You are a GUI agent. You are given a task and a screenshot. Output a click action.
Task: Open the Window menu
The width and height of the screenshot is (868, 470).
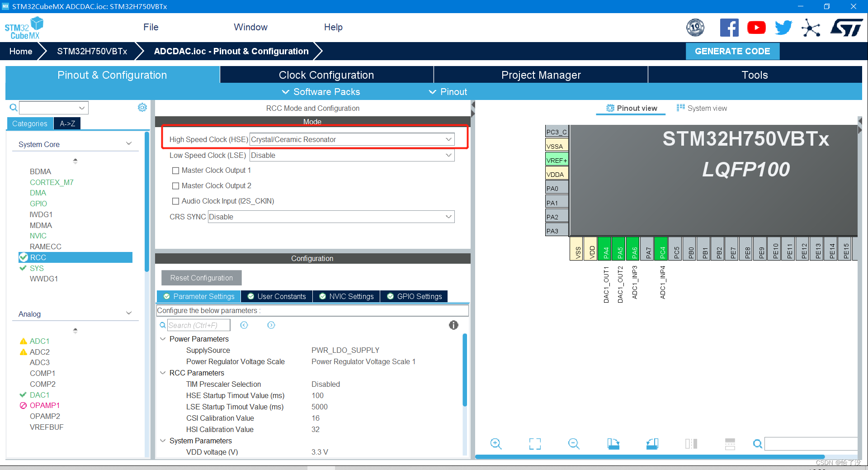pos(250,27)
